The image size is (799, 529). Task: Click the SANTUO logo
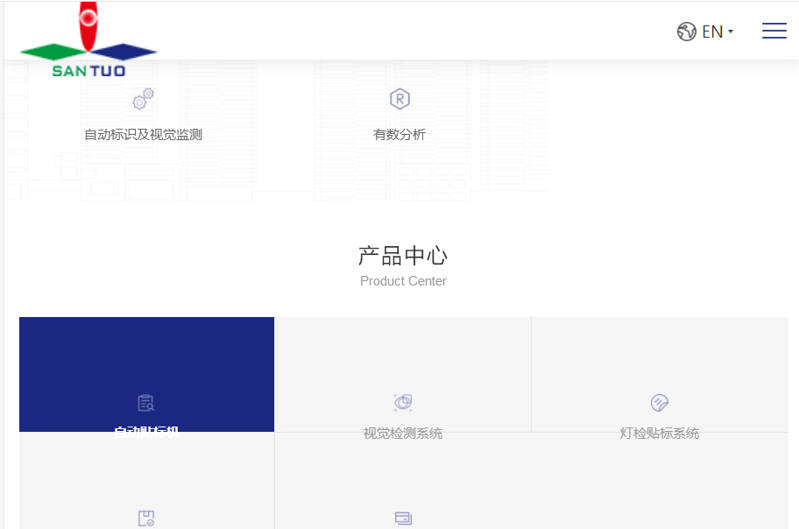point(88,40)
